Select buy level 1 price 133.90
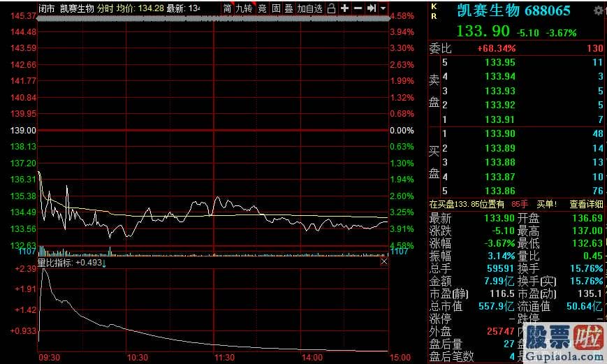 500,133
